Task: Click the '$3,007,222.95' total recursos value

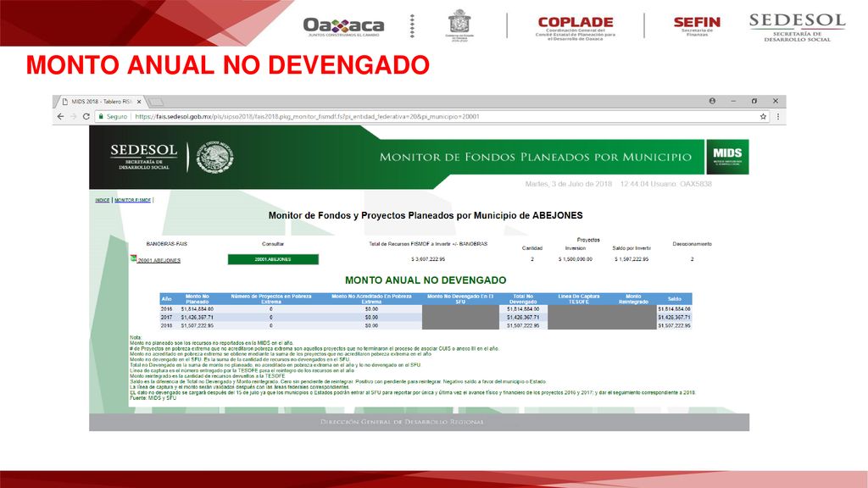Action: 428,259
